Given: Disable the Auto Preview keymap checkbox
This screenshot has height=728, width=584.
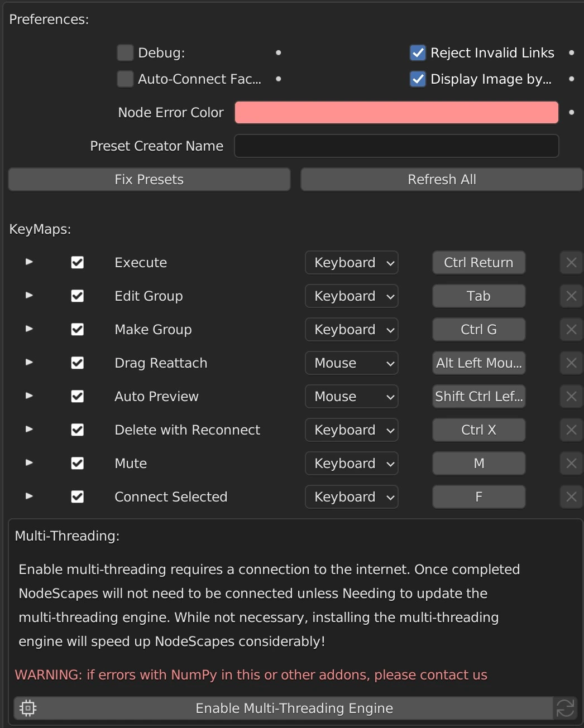Looking at the screenshot, I should click(x=78, y=397).
